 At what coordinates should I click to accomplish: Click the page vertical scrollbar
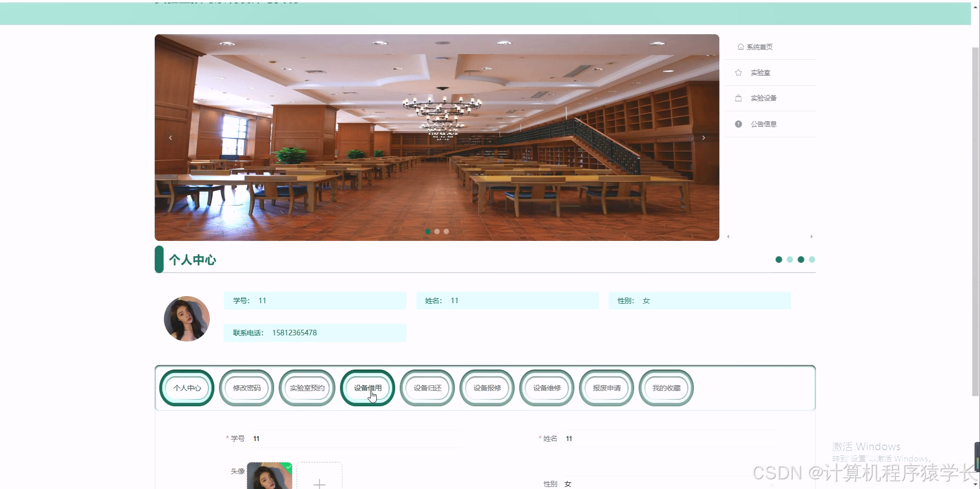975,222
